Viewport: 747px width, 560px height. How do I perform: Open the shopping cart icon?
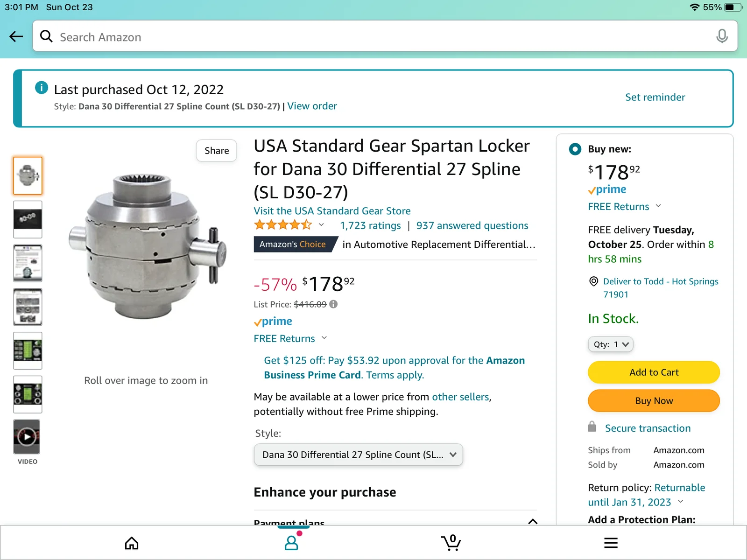[x=451, y=542]
